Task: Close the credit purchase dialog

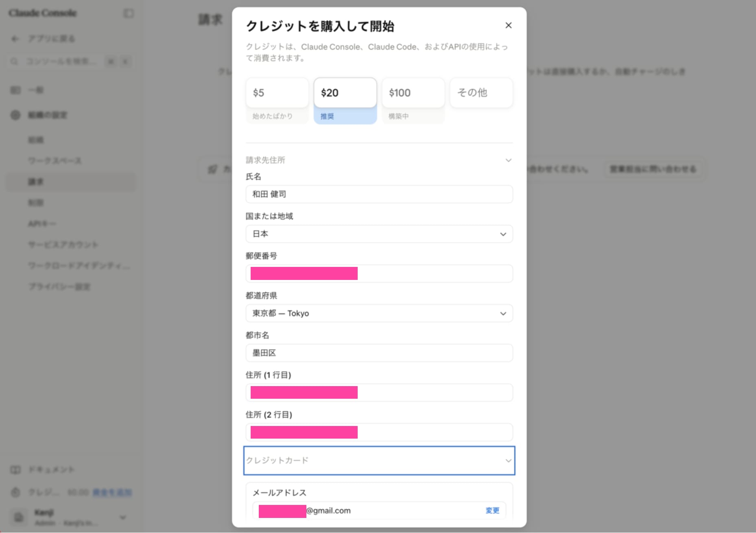Action: 508,25
